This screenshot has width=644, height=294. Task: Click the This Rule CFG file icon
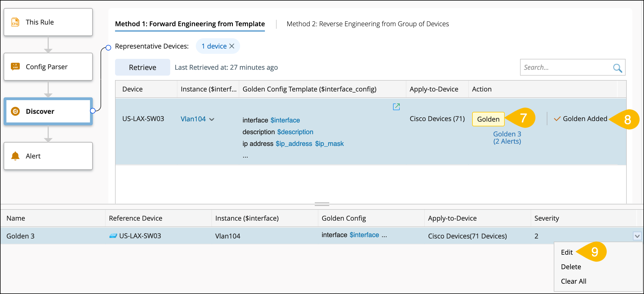pos(15,22)
